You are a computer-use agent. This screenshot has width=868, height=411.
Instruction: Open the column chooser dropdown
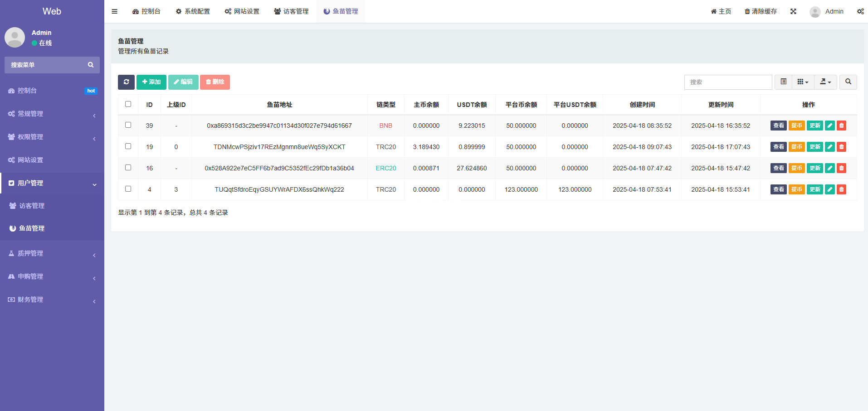click(x=803, y=82)
